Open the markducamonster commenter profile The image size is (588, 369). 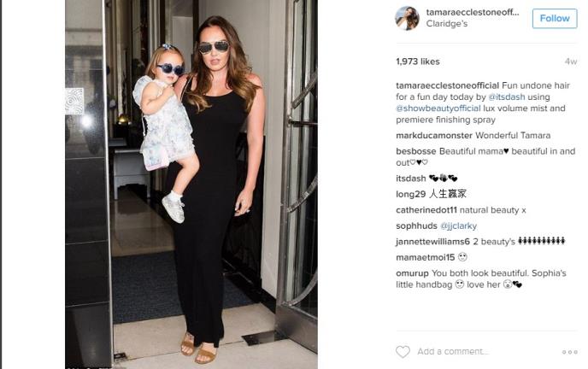pos(434,135)
